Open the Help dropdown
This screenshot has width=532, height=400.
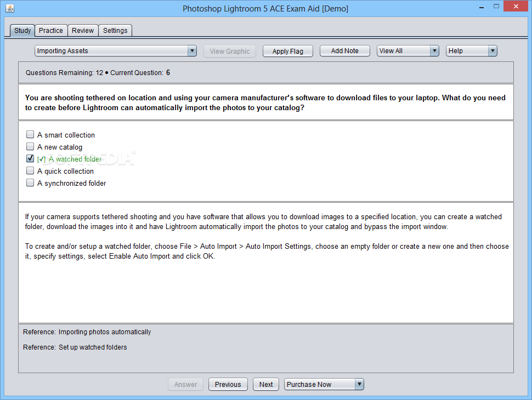(471, 51)
